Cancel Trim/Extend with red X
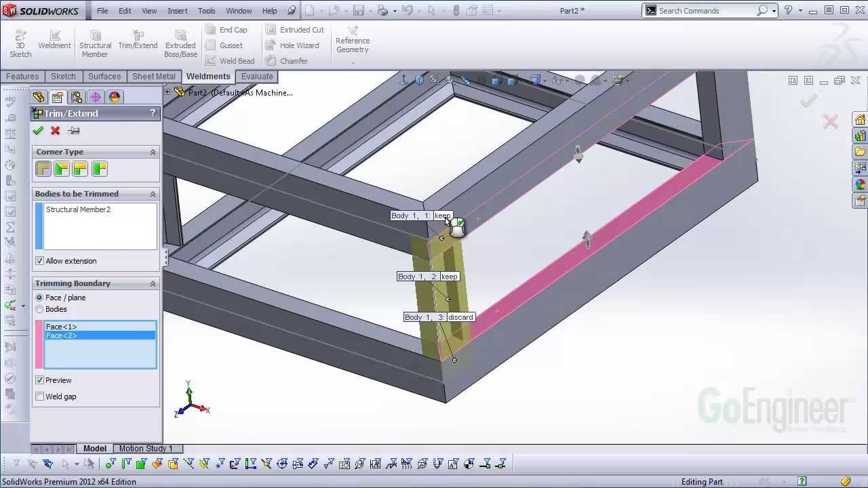 point(56,131)
